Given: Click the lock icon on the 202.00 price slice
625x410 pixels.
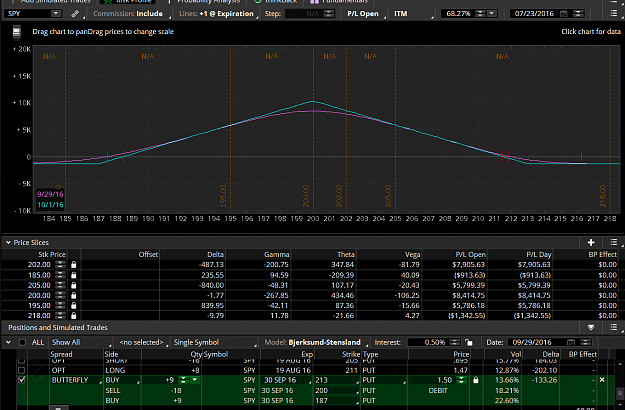Looking at the screenshot, I should pos(73,265).
